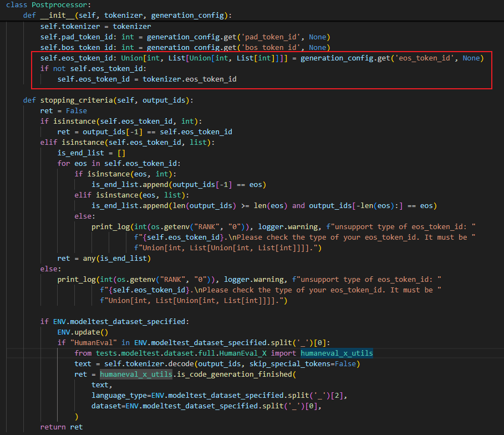Click is_code_generation_finished method call
504x435 pixels.
tap(234, 375)
